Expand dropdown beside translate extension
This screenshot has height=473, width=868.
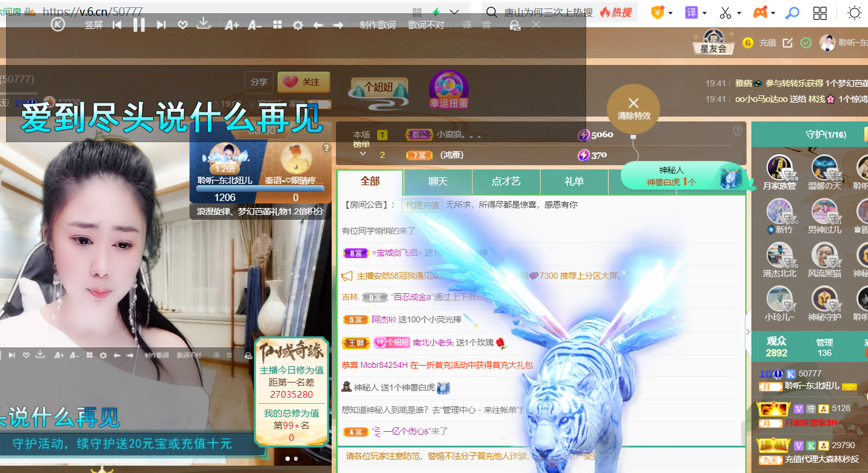tap(704, 13)
